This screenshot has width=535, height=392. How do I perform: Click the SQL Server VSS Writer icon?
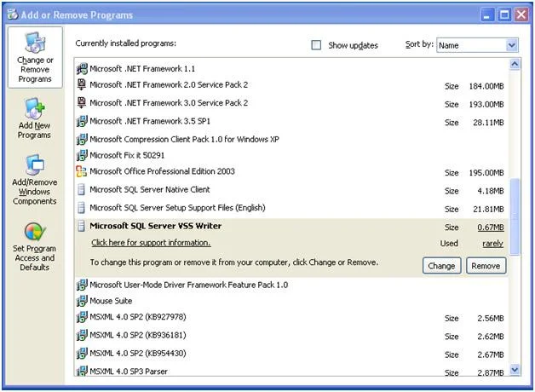(81, 226)
